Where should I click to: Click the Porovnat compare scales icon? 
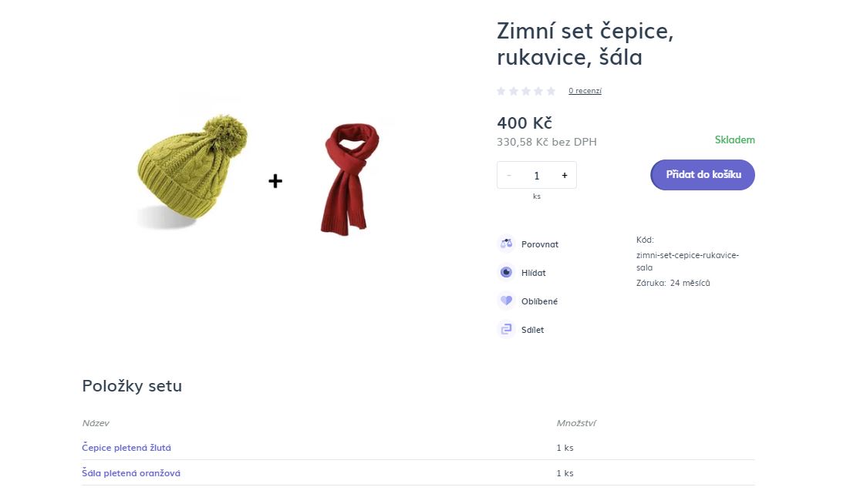tap(507, 244)
